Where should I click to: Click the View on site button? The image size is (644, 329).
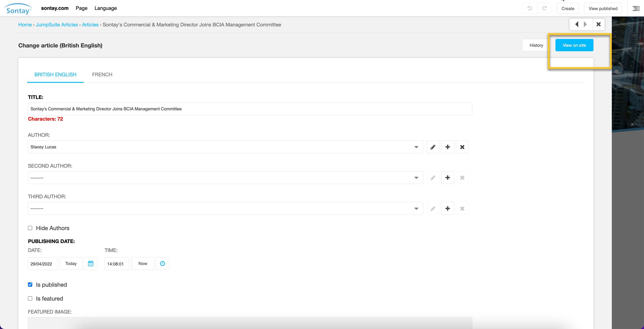pos(574,45)
